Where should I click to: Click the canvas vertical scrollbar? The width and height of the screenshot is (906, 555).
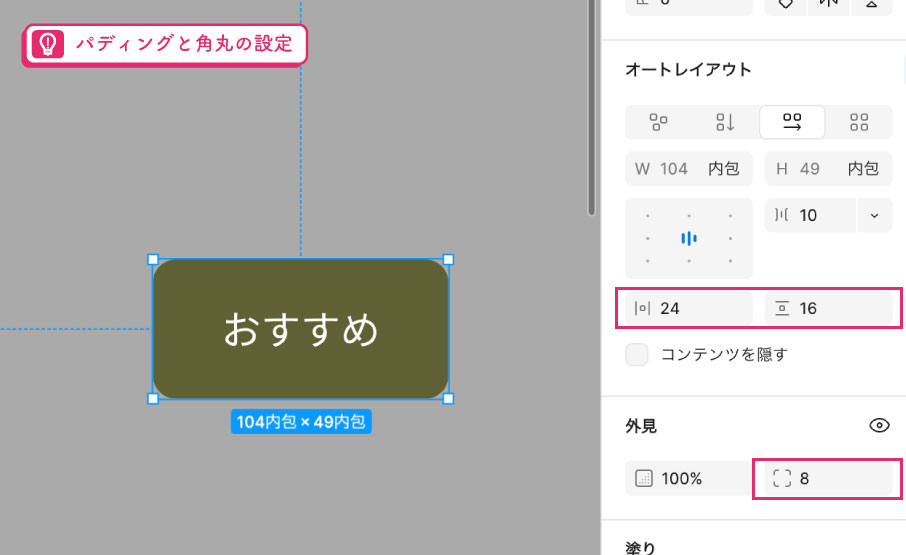[591, 107]
